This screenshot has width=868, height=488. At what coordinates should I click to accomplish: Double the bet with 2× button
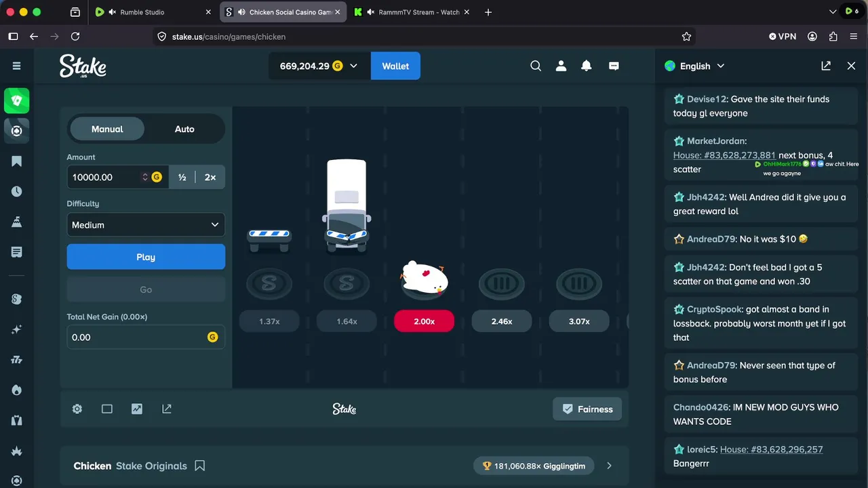[210, 177]
